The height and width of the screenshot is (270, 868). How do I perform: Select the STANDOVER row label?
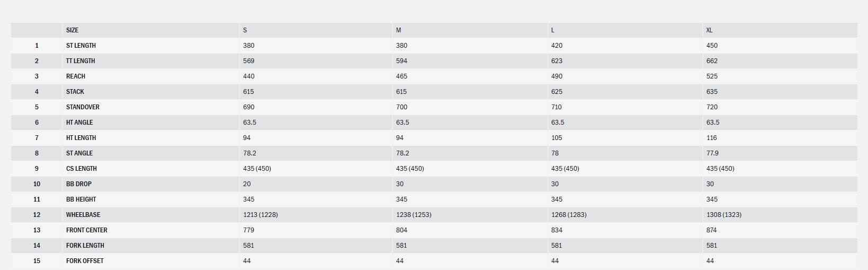(83, 107)
